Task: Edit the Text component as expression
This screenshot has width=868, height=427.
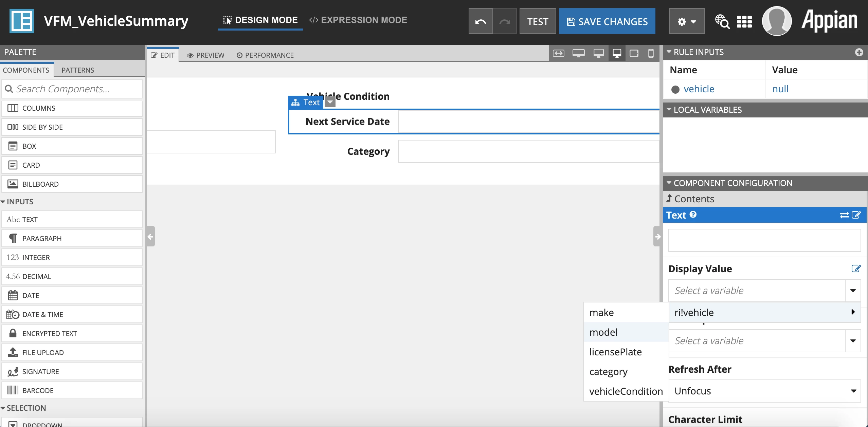Action: pos(856,215)
